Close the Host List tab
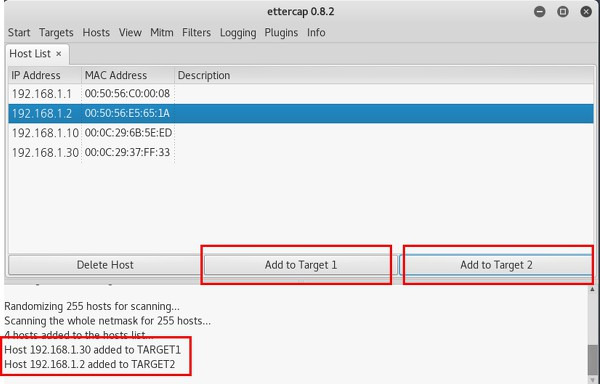The height and width of the screenshot is (384, 600). point(59,54)
